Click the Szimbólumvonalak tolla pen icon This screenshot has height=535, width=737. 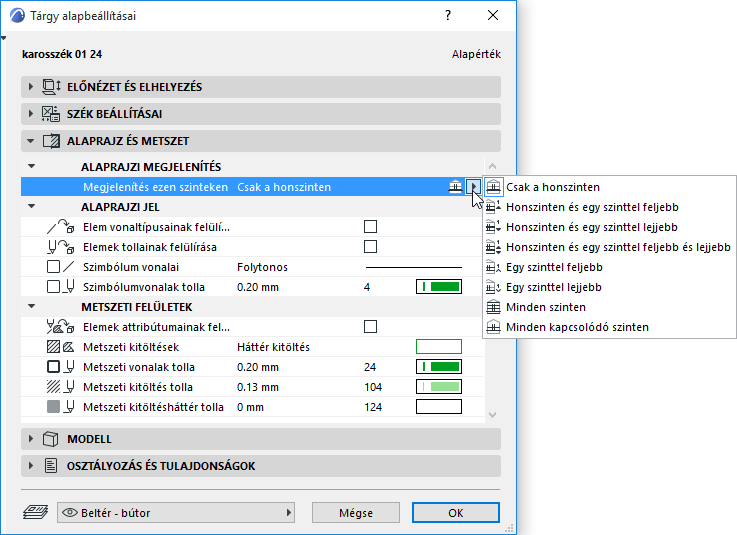point(61,287)
